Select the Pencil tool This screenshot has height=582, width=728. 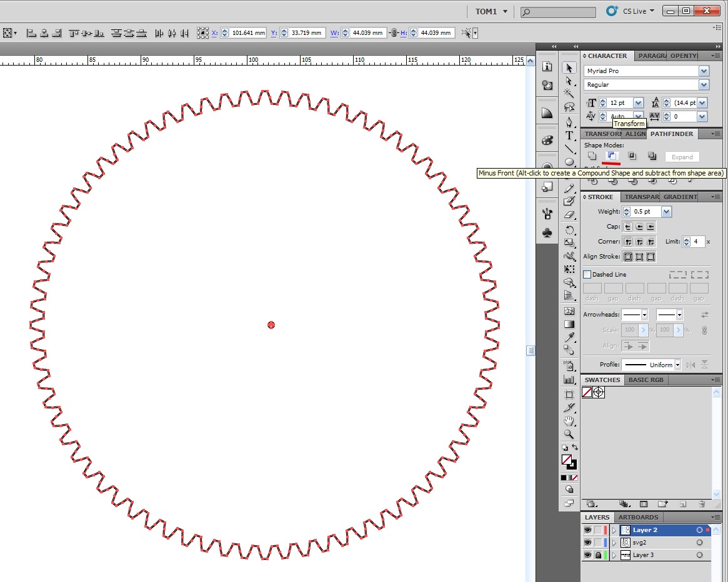(569, 189)
